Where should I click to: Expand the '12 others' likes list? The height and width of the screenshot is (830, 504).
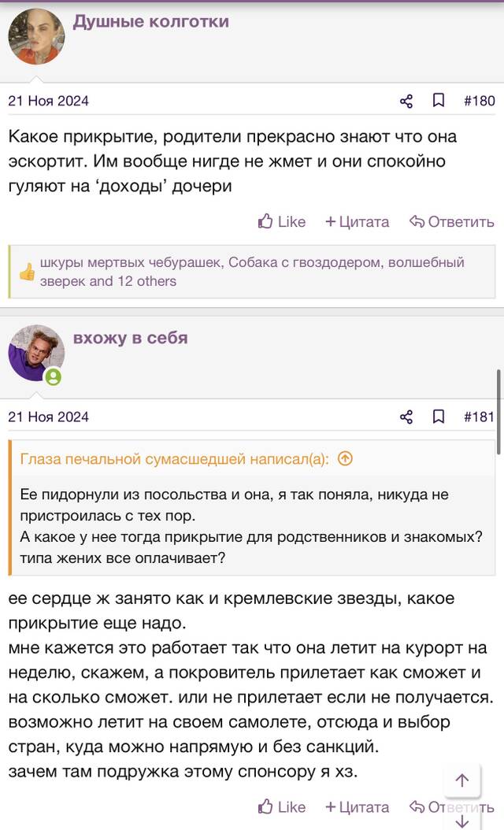(146, 281)
